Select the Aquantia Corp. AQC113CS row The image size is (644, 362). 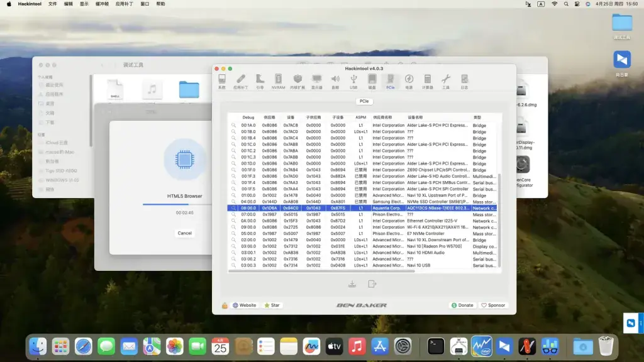click(x=362, y=208)
